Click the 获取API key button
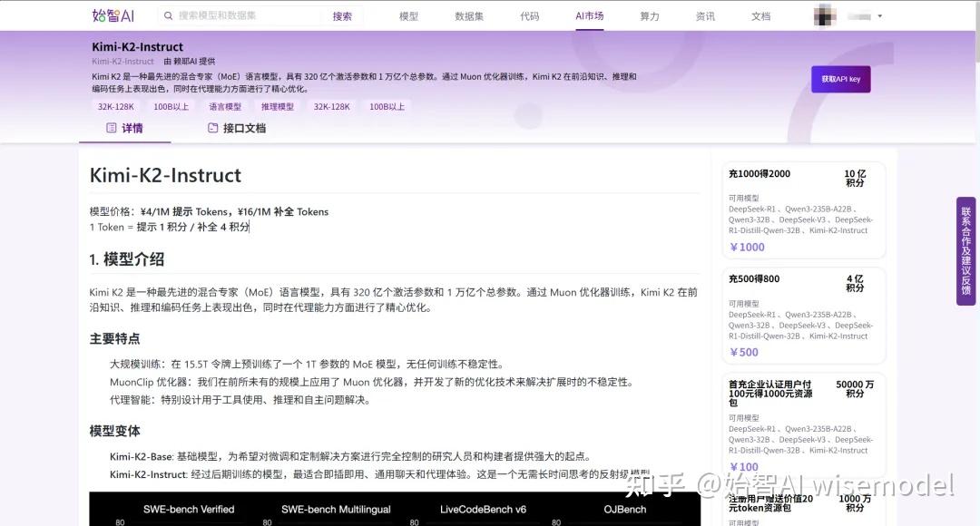 (840, 80)
